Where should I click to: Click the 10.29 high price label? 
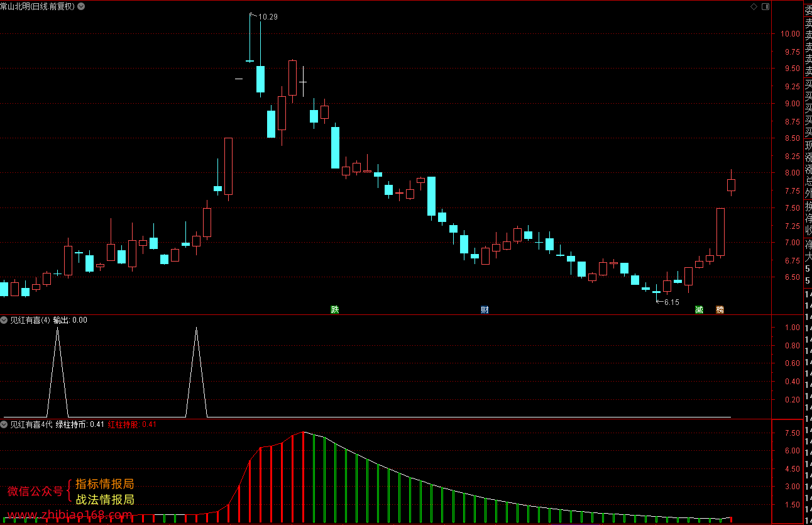(x=268, y=17)
